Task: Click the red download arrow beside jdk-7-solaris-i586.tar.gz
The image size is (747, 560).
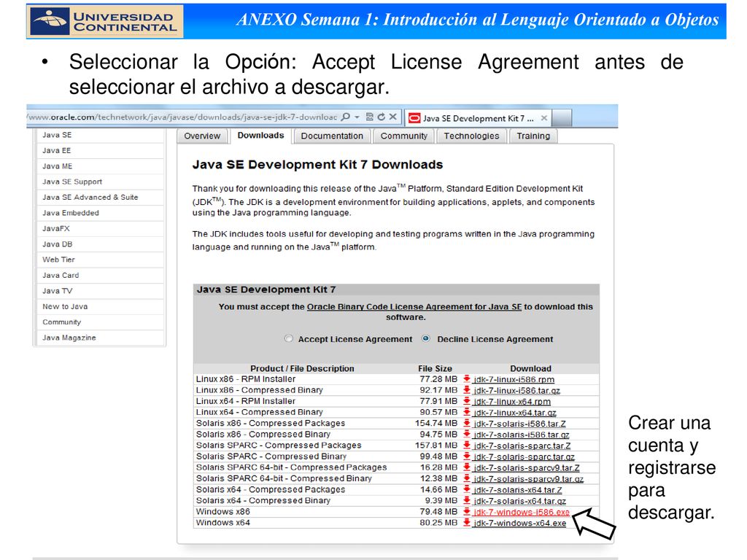Action: click(x=467, y=435)
